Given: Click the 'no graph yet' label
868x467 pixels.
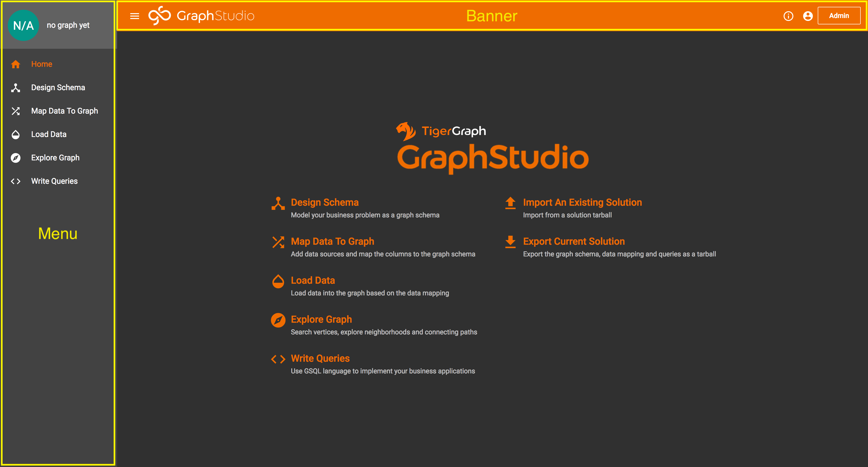Looking at the screenshot, I should [68, 25].
